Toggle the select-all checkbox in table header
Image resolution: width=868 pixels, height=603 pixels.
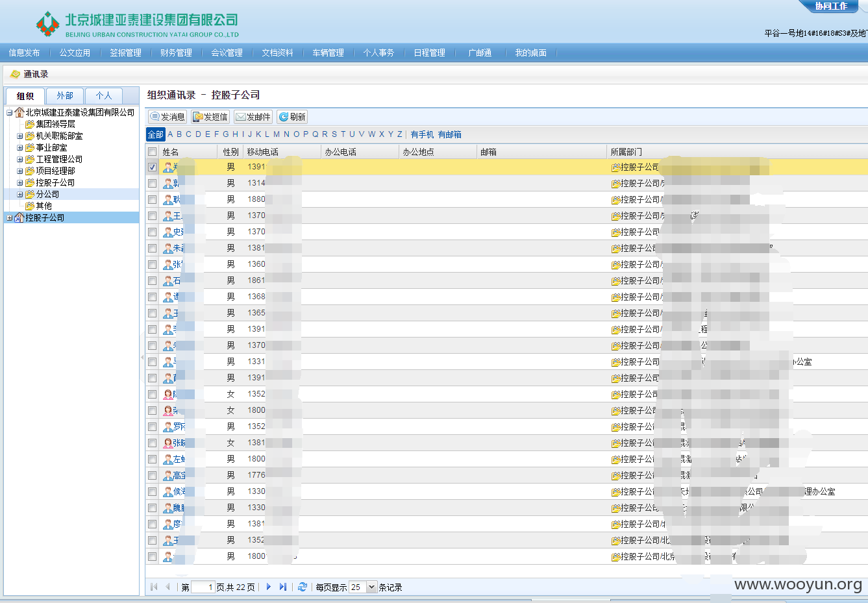point(153,152)
